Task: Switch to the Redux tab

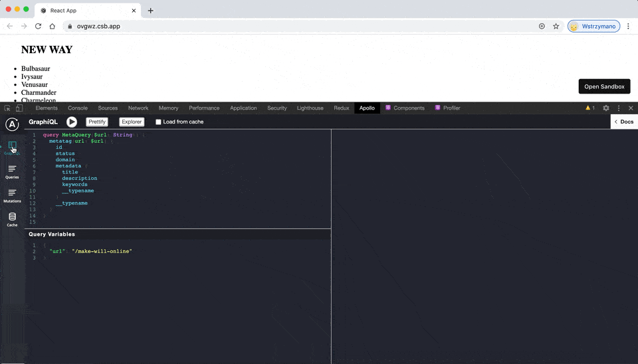Action: (342, 108)
